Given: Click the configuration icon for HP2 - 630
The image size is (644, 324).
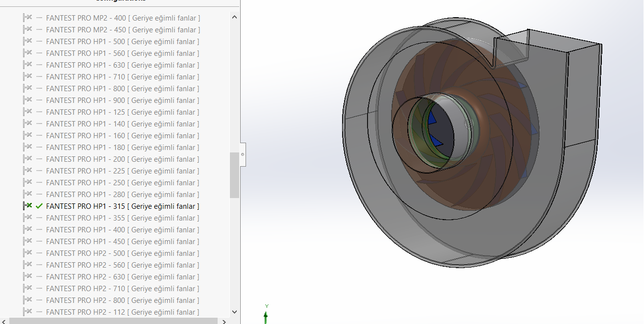Looking at the screenshot, I should point(28,276).
